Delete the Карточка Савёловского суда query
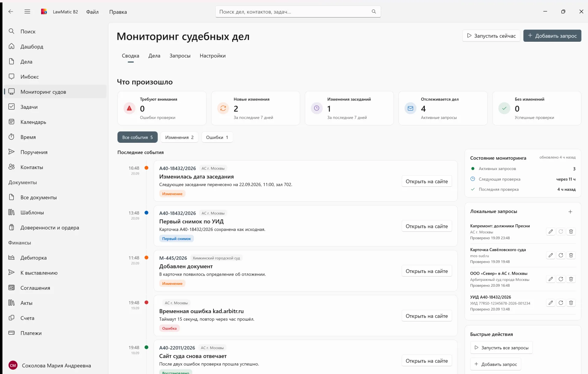The image size is (588, 374). [x=571, y=255]
